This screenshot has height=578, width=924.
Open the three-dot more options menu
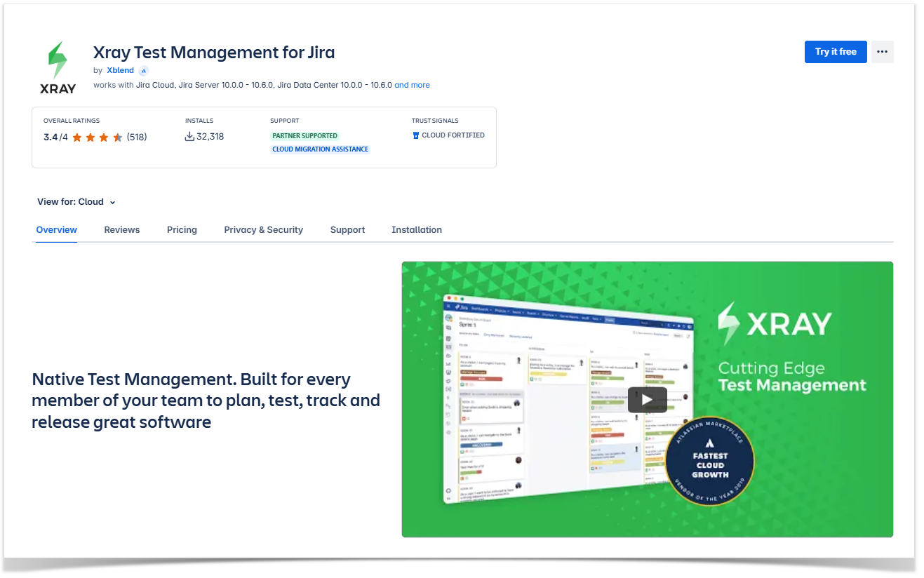click(x=882, y=52)
